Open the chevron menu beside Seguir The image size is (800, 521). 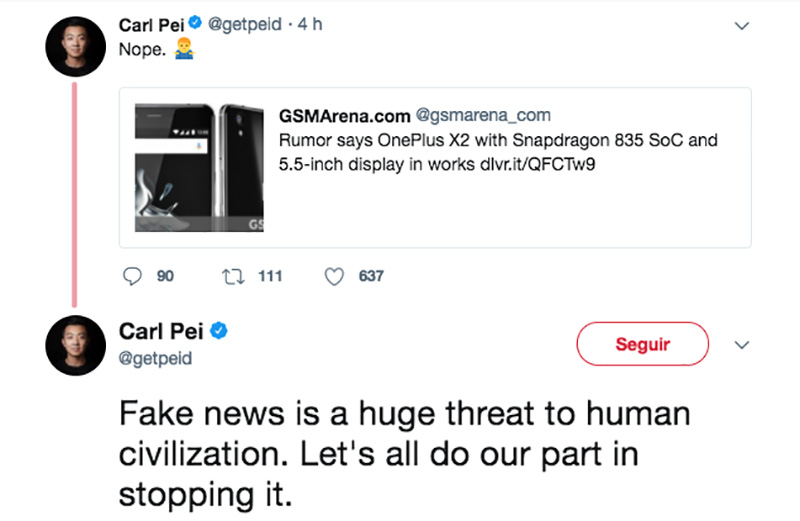pos(741,345)
